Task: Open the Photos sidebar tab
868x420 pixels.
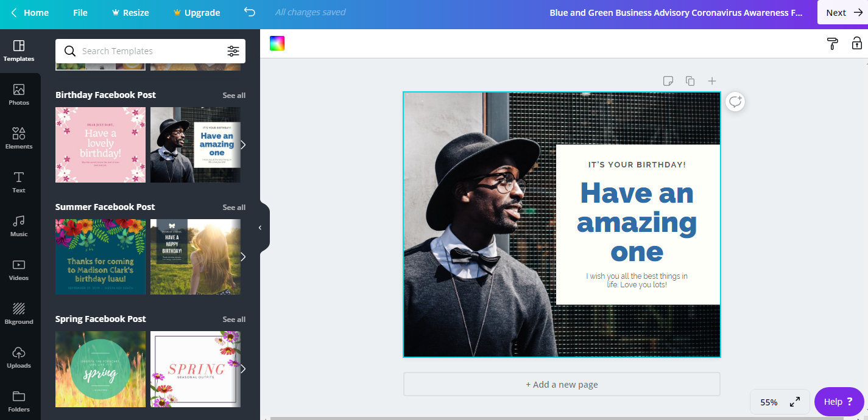Action: click(19, 95)
